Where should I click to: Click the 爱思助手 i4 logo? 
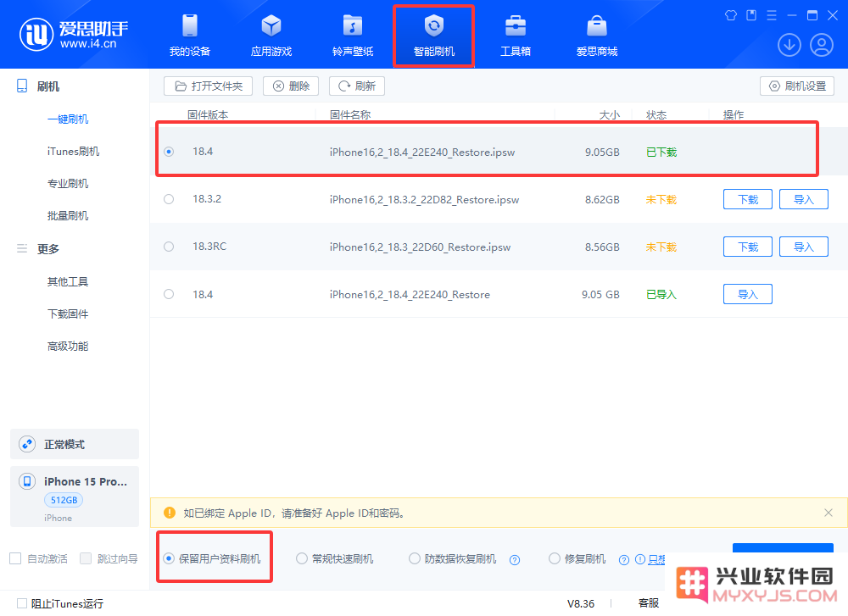[74, 35]
